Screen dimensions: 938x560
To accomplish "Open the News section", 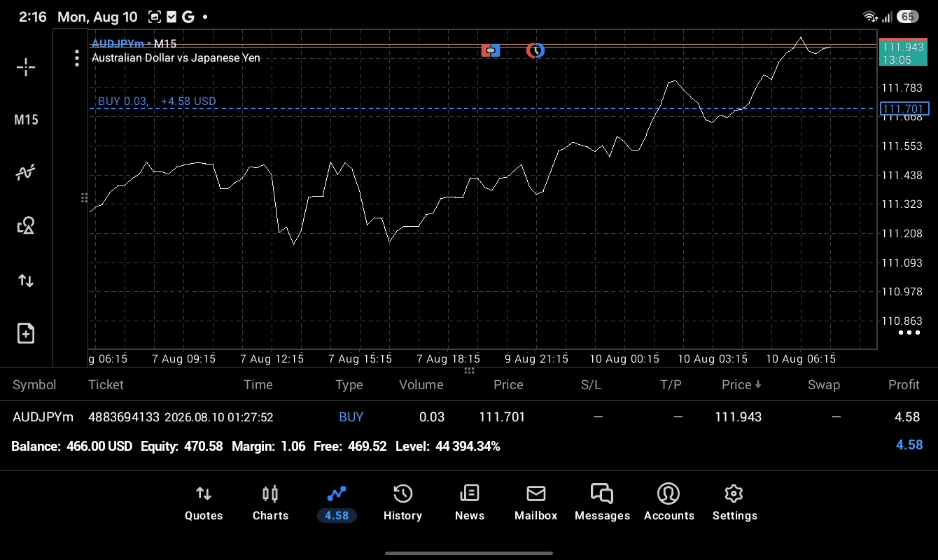I will (x=469, y=503).
